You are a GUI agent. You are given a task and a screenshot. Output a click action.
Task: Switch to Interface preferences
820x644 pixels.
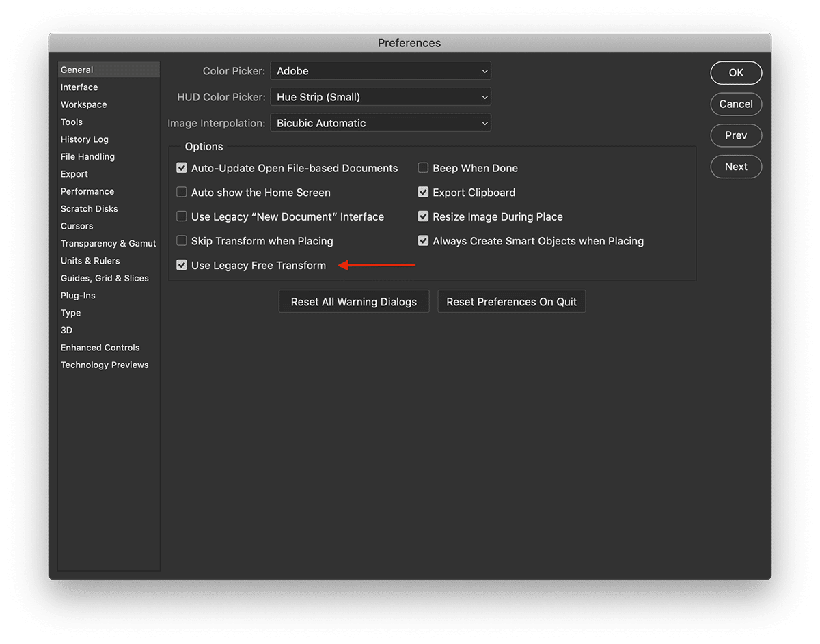(109, 87)
